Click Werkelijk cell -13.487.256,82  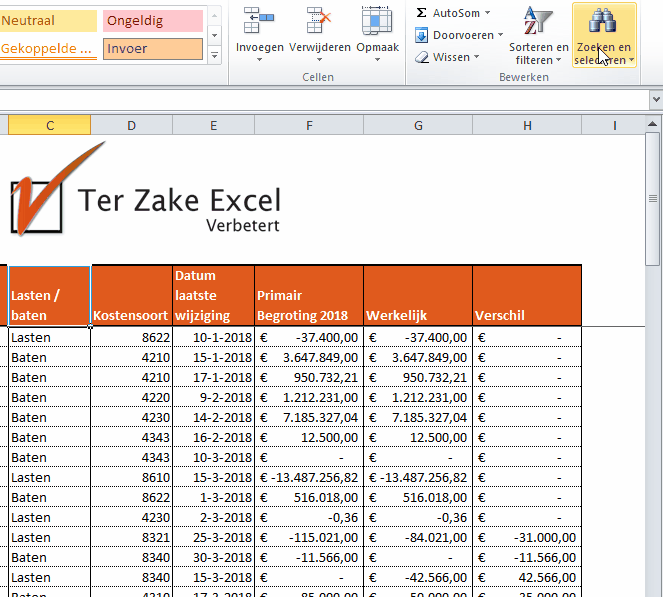[x=418, y=478]
